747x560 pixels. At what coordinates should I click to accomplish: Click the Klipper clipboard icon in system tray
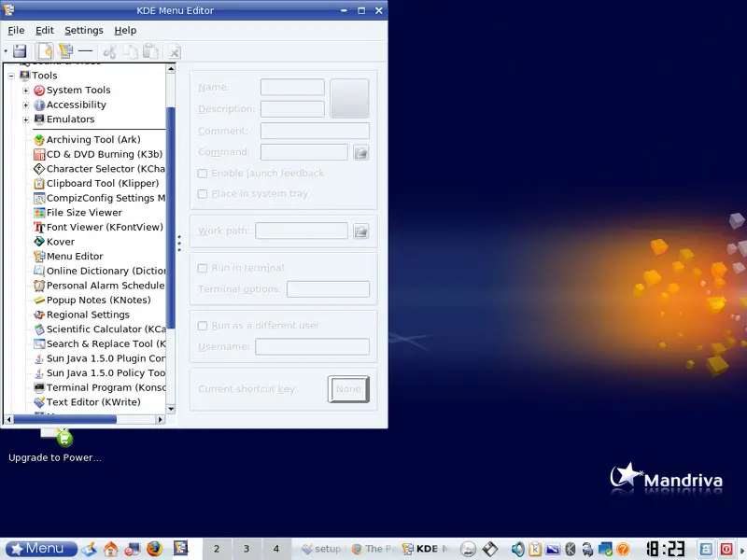535,549
